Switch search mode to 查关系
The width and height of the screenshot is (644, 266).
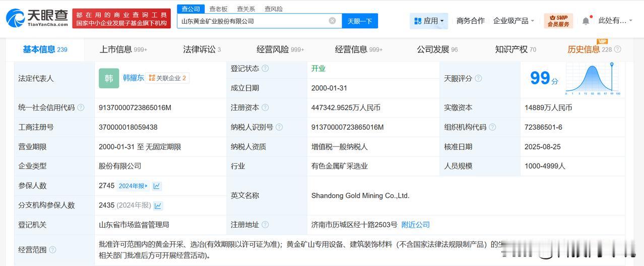click(x=246, y=9)
